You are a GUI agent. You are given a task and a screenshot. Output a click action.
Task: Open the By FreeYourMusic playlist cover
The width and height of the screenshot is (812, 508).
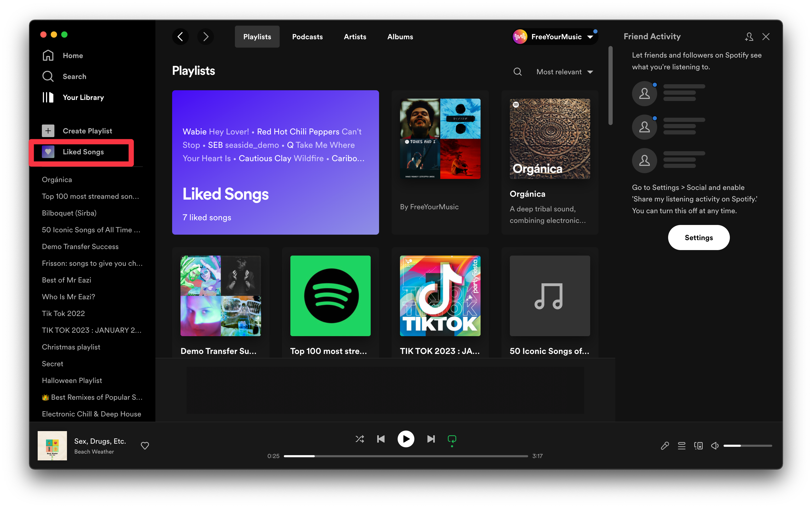[x=440, y=139]
